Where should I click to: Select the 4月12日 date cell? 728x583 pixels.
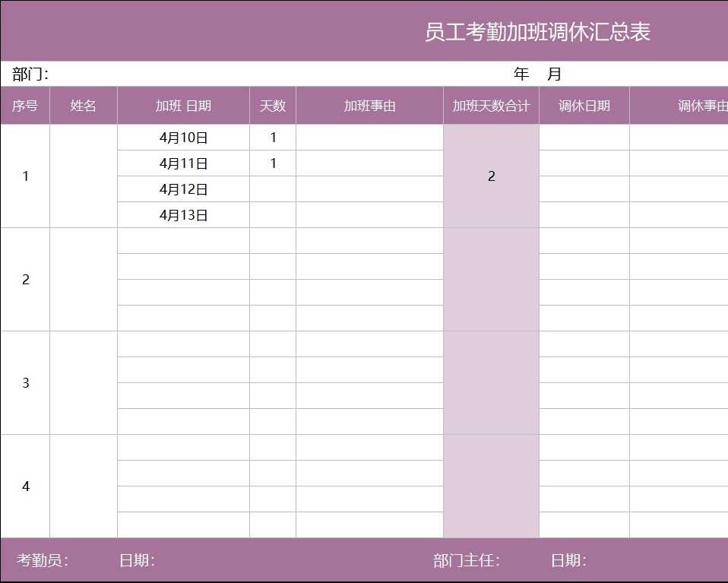coord(183,189)
